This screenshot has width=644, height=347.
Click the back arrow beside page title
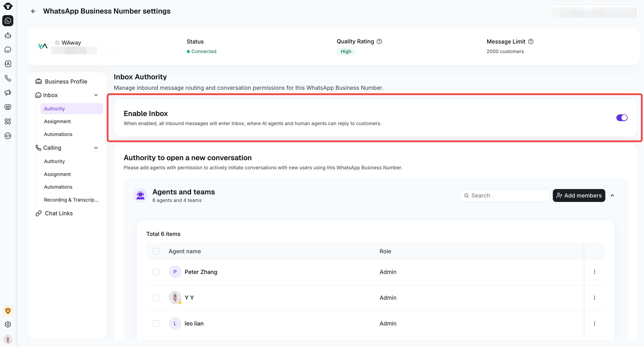coord(33,11)
